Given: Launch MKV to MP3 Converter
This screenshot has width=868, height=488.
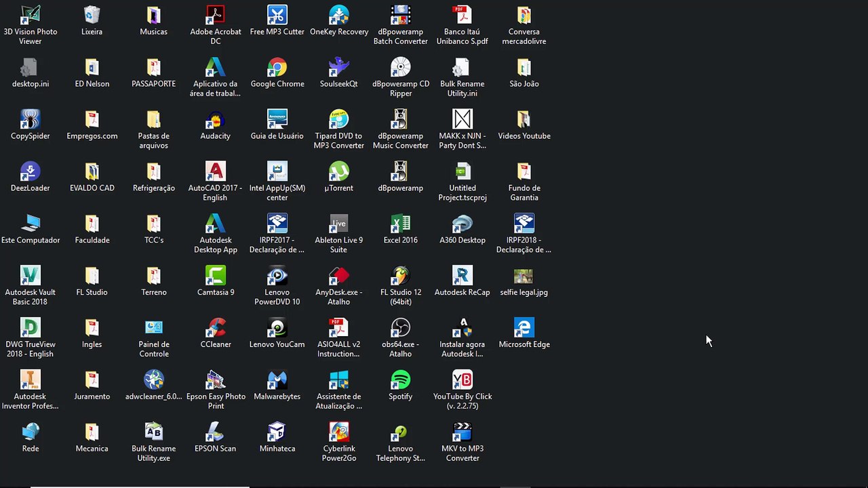Looking at the screenshot, I should pyautogui.click(x=462, y=433).
